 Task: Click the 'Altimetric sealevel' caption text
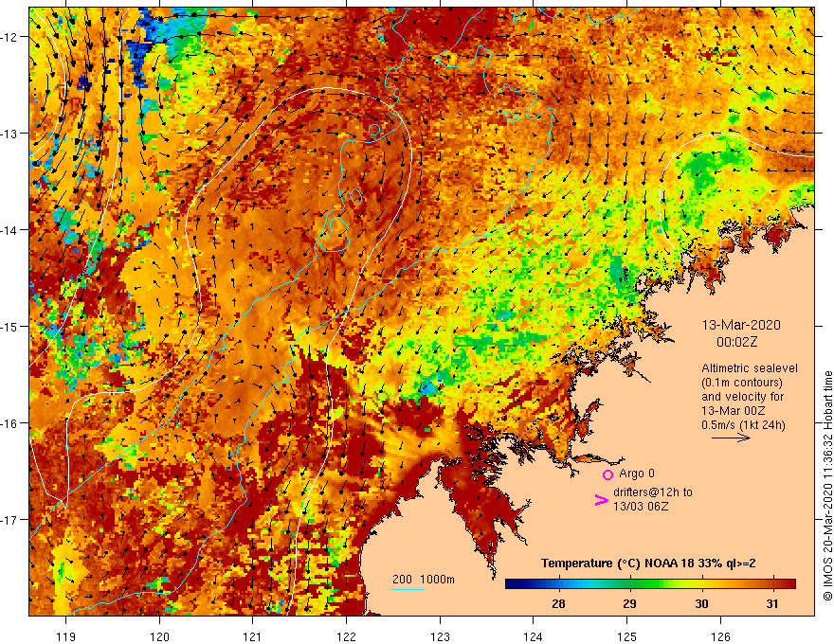(750, 368)
